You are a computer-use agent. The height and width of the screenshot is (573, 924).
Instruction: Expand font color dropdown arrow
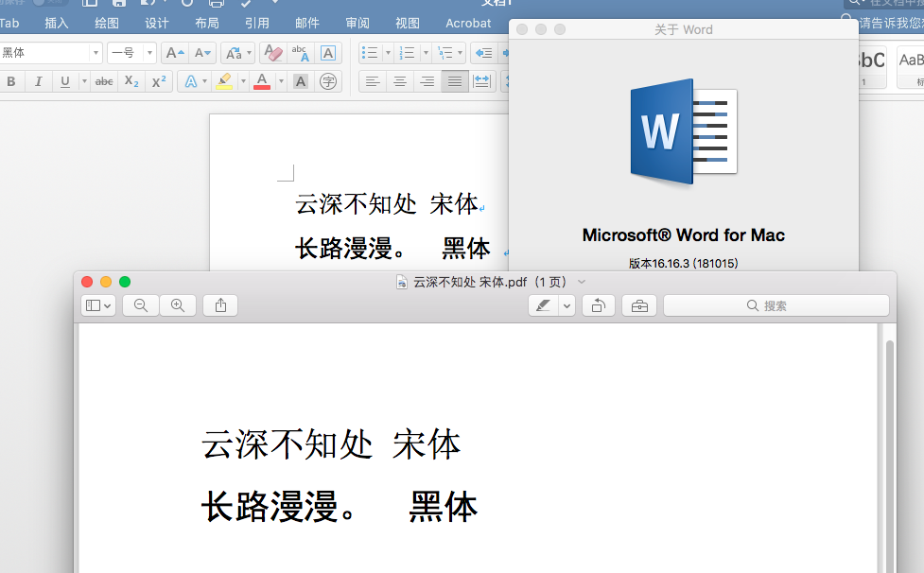point(281,81)
